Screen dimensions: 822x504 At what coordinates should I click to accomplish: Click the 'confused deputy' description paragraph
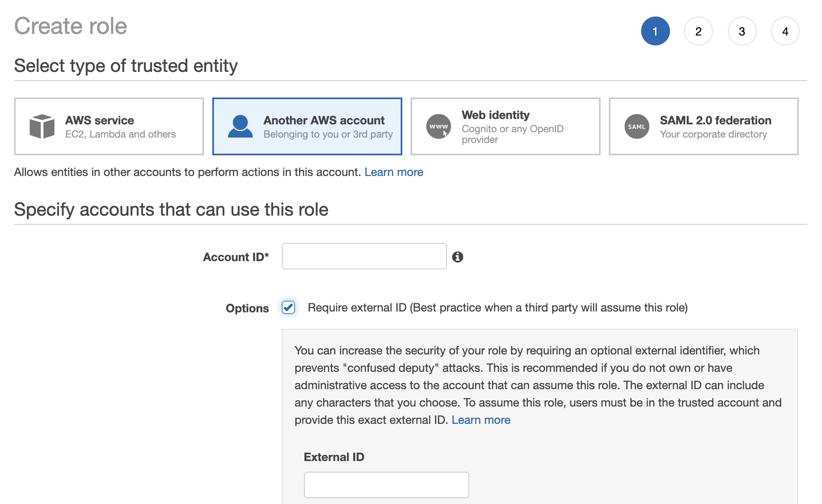tap(538, 385)
